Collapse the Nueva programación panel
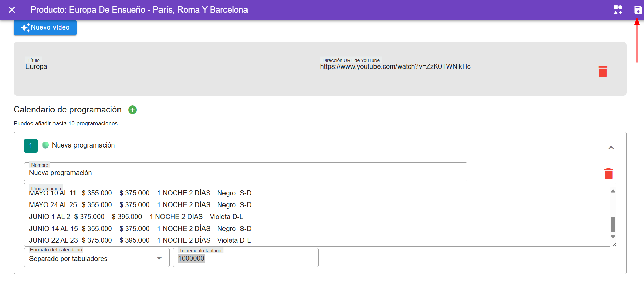Screen dimensions: 644x293 tap(611, 148)
